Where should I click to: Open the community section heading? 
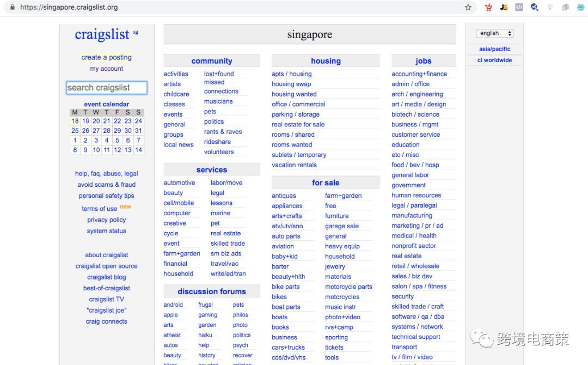click(x=212, y=61)
